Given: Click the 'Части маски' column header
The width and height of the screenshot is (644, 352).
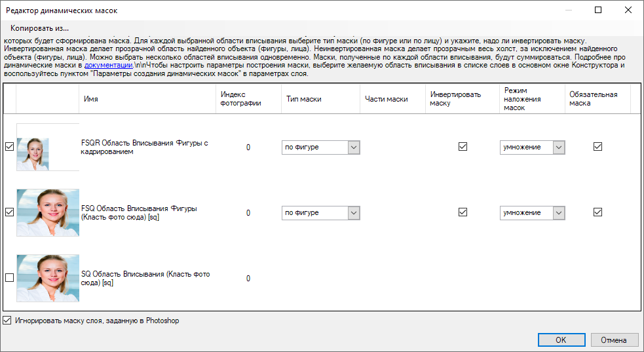Looking at the screenshot, I should point(392,99).
